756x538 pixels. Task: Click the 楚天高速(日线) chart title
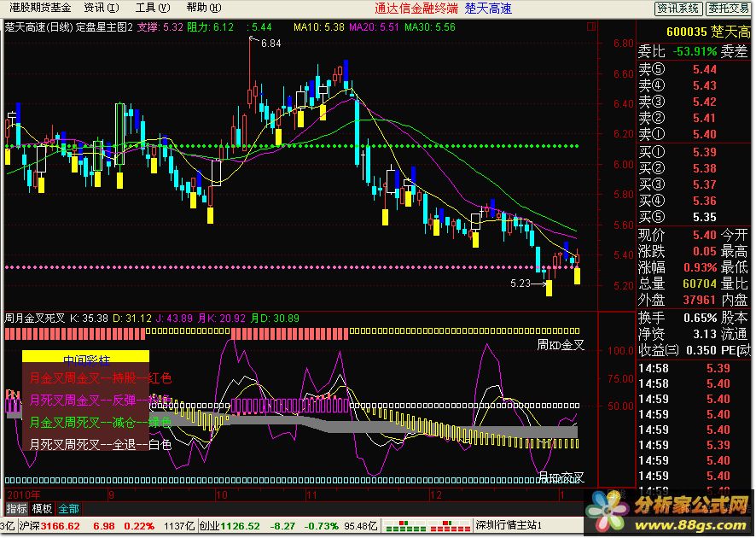(x=39, y=27)
